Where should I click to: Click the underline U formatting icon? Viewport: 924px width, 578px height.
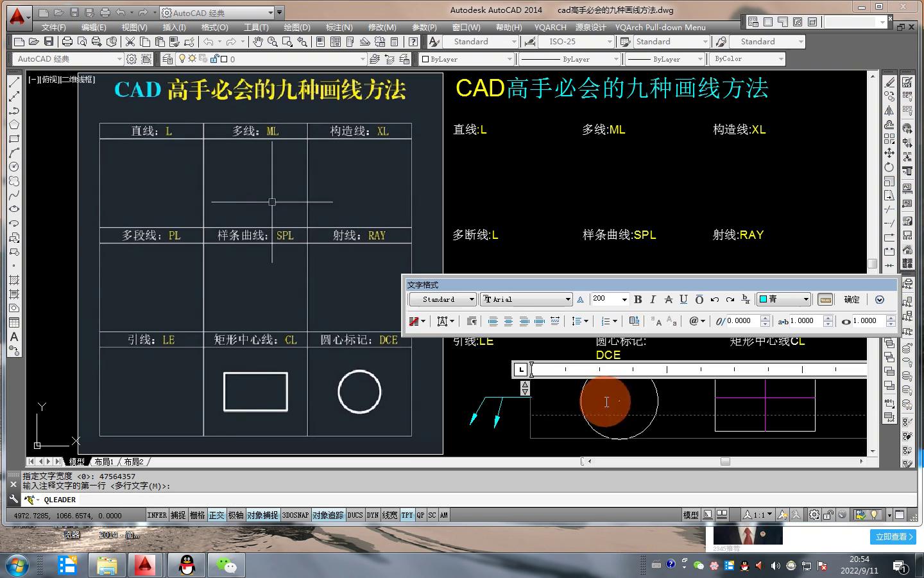pyautogui.click(x=683, y=299)
